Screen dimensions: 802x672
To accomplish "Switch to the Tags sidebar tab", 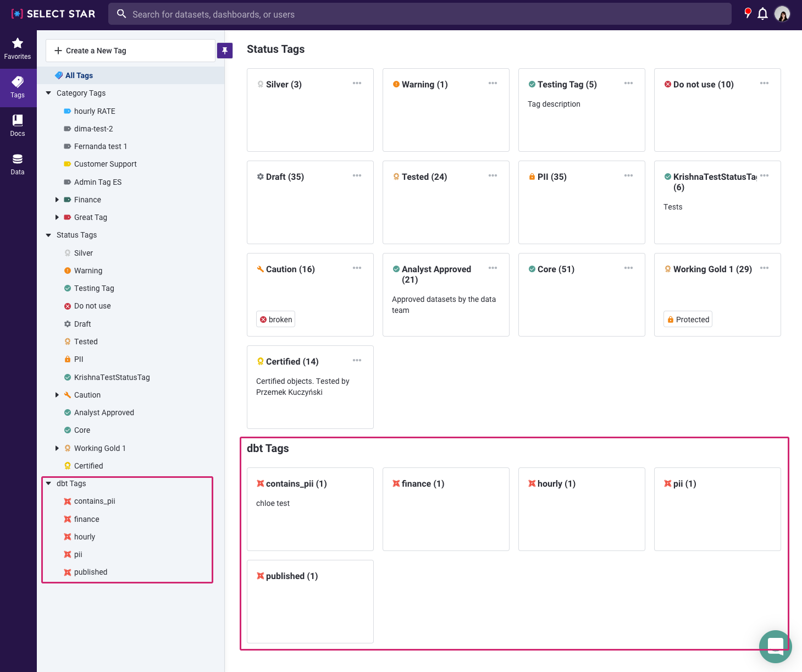I will [x=18, y=87].
